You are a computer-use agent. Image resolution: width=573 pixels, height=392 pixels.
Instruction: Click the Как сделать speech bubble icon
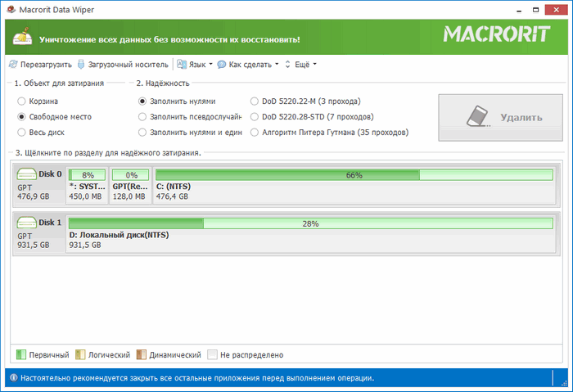tap(222, 65)
